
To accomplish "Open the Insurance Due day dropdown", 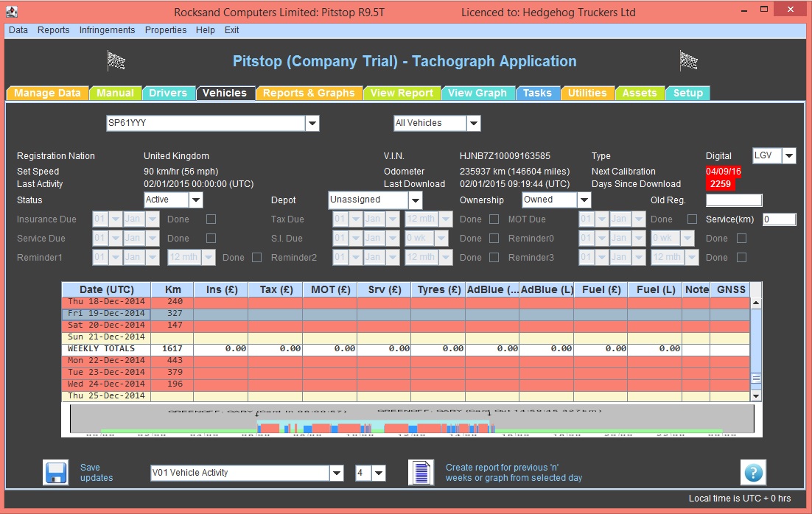I will point(116,219).
